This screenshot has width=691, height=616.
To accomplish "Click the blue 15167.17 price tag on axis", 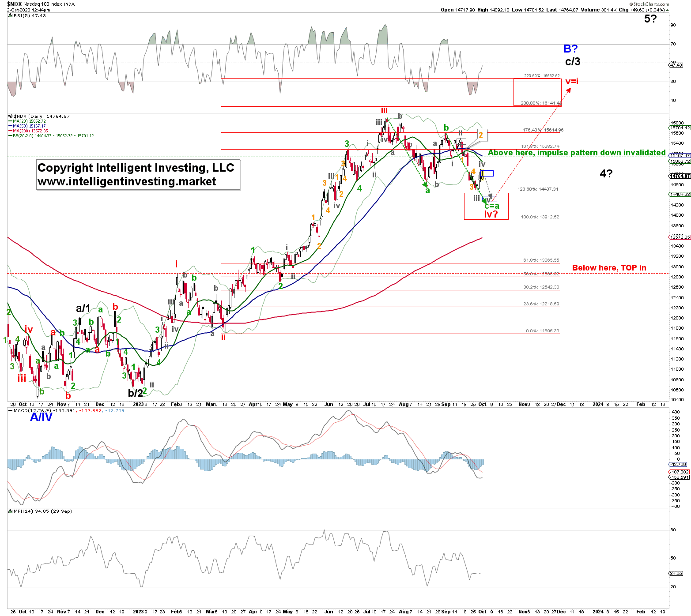I will 680,155.
